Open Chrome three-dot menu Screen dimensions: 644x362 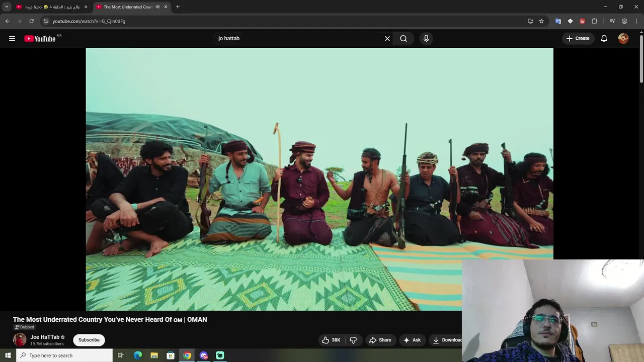pyautogui.click(x=636, y=21)
